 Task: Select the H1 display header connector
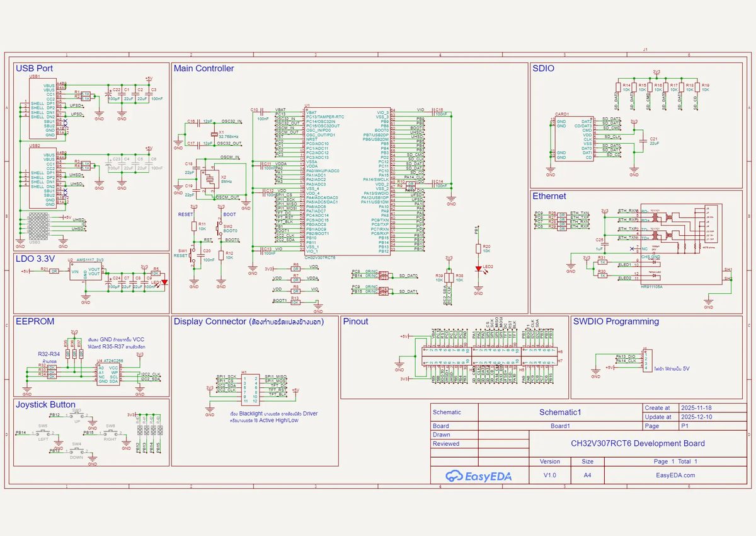tap(250, 390)
